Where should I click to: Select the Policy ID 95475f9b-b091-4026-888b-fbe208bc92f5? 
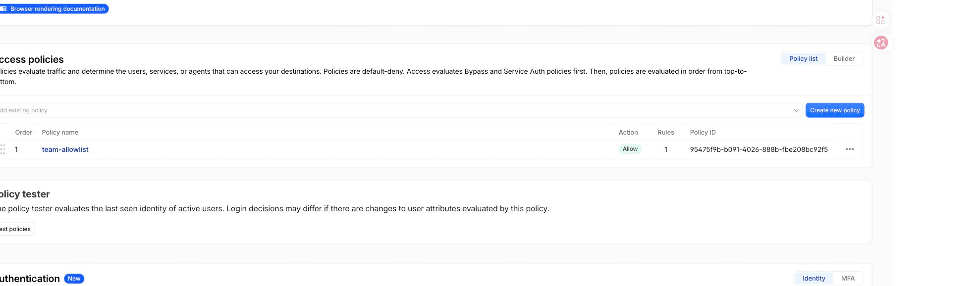[759, 149]
